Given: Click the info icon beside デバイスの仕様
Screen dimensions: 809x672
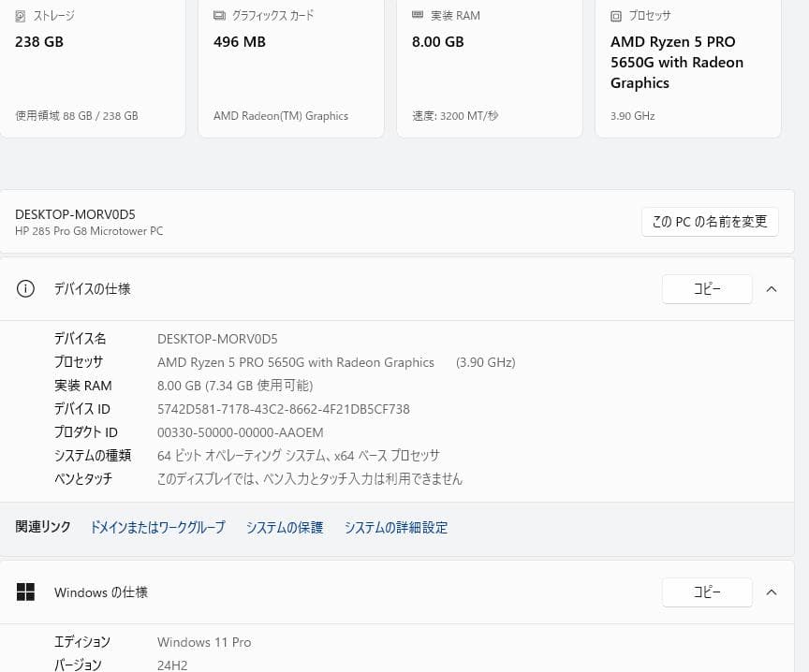Looking at the screenshot, I should [x=25, y=288].
